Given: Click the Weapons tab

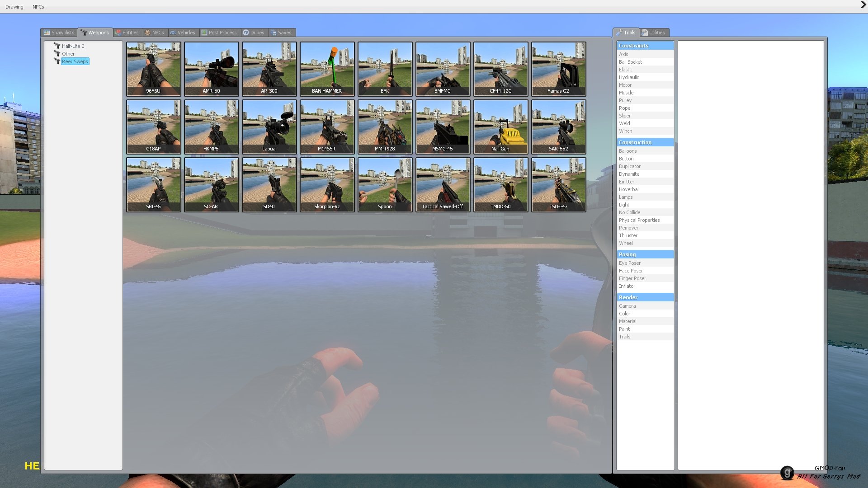Looking at the screenshot, I should (95, 33).
